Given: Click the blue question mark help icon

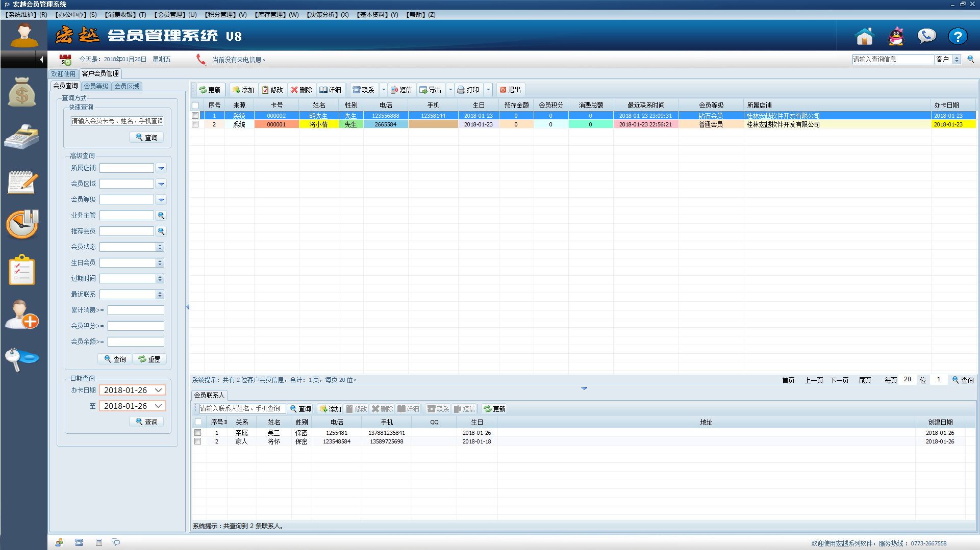Looking at the screenshot, I should 958,36.
